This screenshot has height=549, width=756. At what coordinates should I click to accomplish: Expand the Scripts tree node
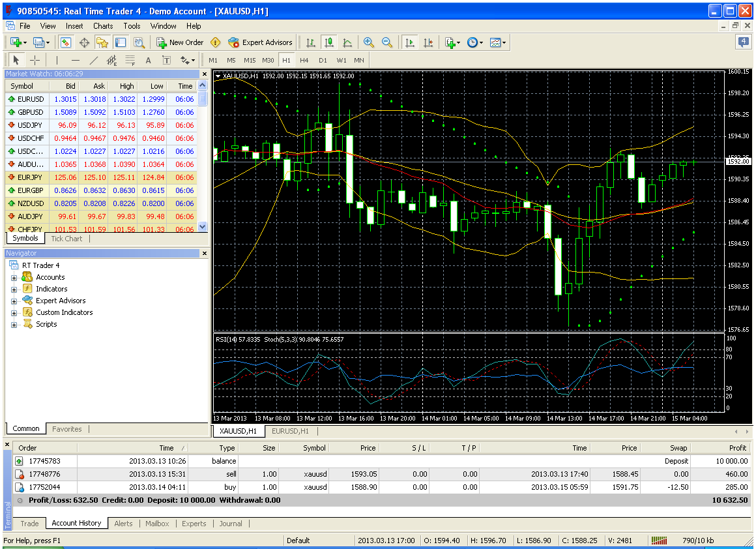(x=14, y=325)
